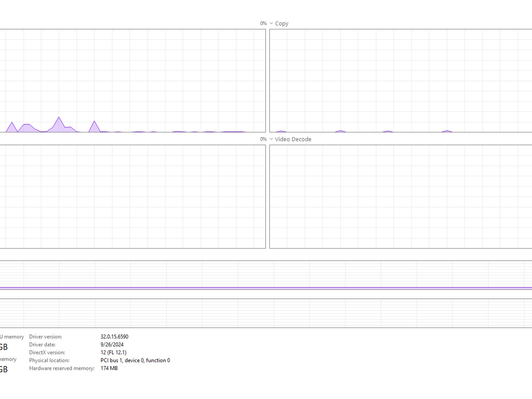Viewport: 532px width, 399px height.
Task: Open the Copy engine dropdown chevron
Action: tap(271, 23)
